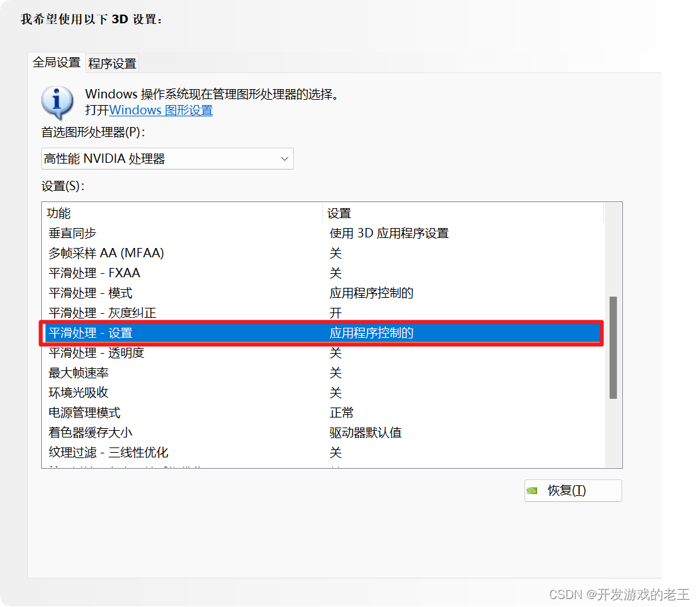Click the 开 value for 灰度纠正
The height and width of the screenshot is (607, 700).
click(335, 313)
